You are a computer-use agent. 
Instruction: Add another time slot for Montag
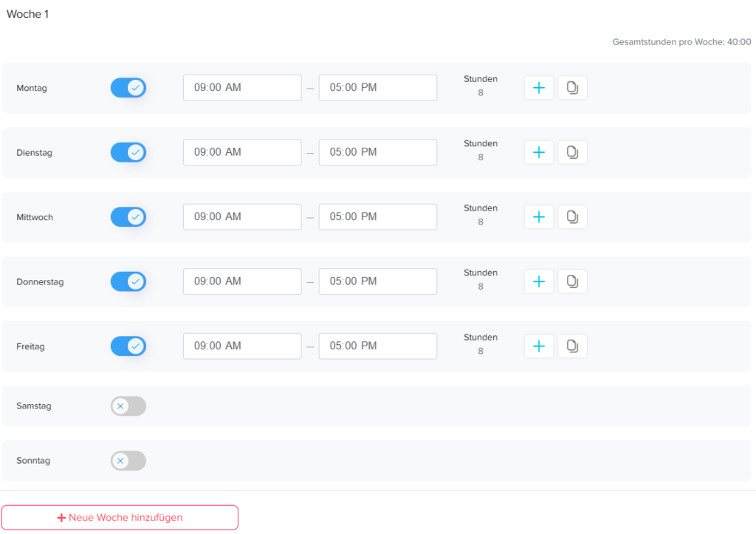(x=538, y=88)
